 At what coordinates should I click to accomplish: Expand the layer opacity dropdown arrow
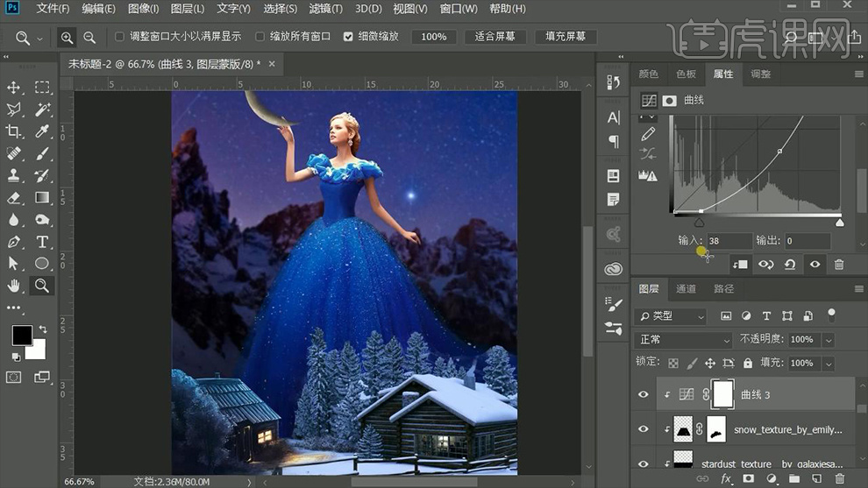(829, 340)
